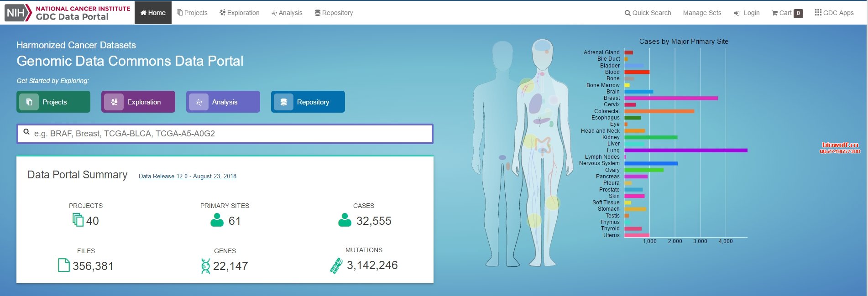Click the Quick Search magnifier icon
The height and width of the screenshot is (296, 868).
pos(627,13)
